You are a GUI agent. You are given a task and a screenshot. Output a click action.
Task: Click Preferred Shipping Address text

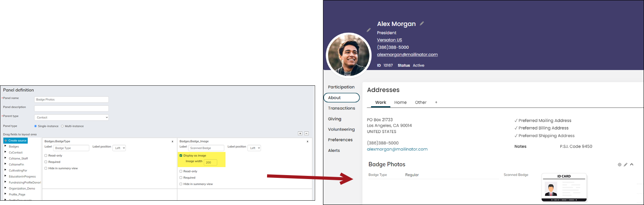tap(546, 136)
